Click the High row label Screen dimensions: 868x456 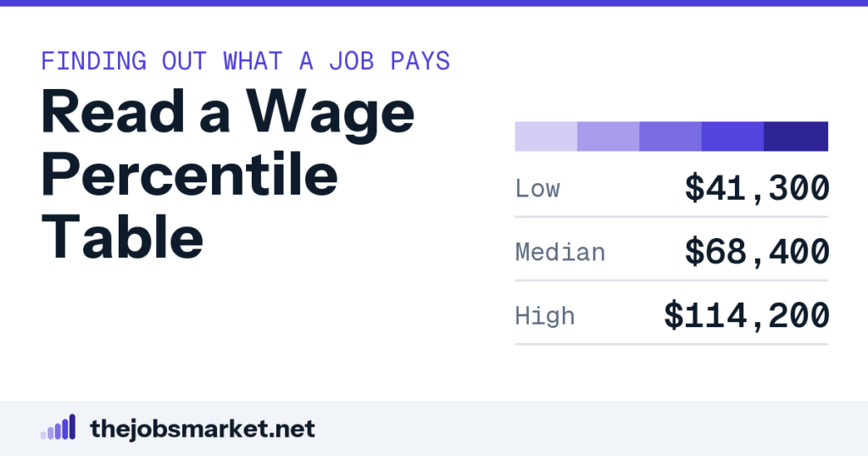coord(545,316)
